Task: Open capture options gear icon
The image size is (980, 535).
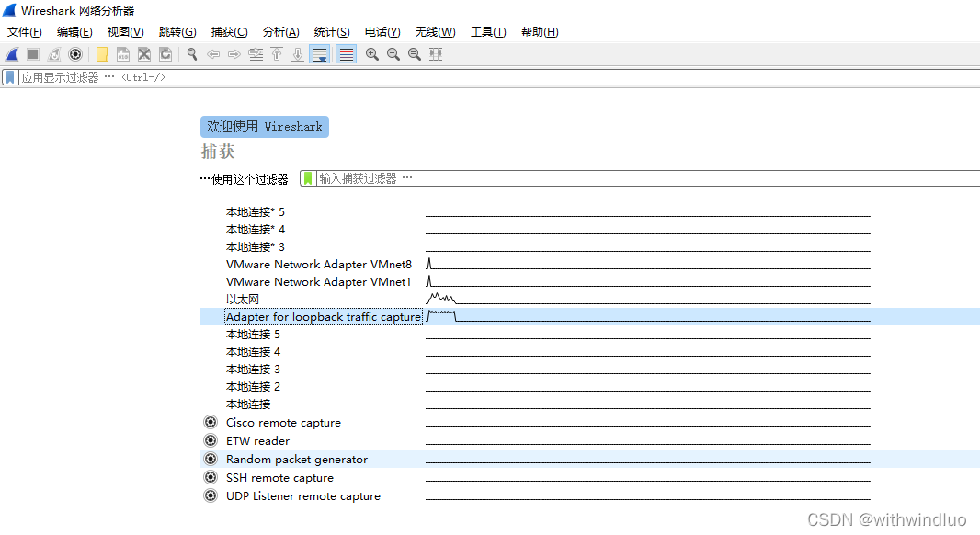Action: [75, 54]
